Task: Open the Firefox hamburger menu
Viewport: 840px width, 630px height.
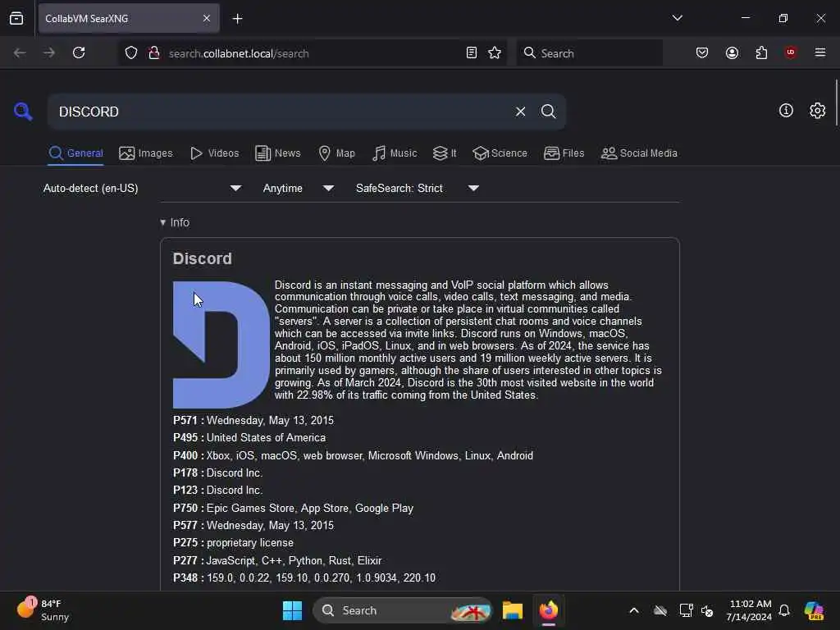Action: click(820, 52)
